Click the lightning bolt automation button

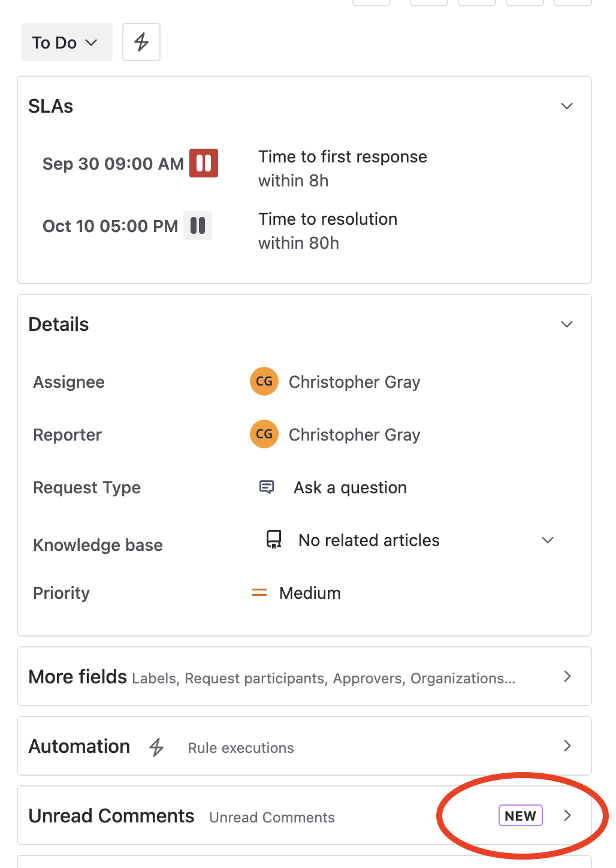click(x=141, y=42)
